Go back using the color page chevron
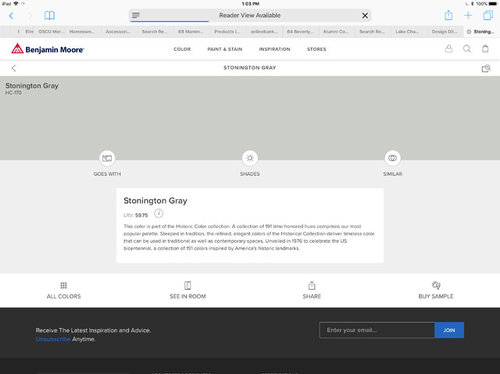The height and width of the screenshot is (374, 500). click(x=14, y=68)
